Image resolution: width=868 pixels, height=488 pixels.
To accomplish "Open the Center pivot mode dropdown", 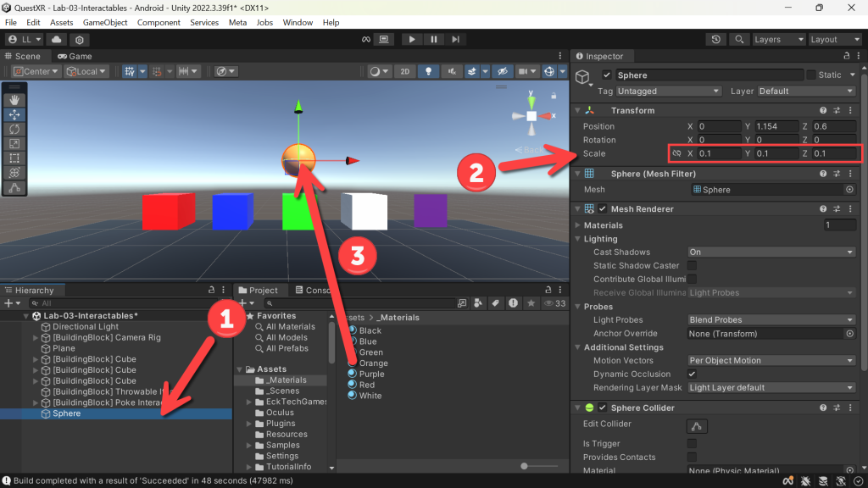I will point(36,71).
